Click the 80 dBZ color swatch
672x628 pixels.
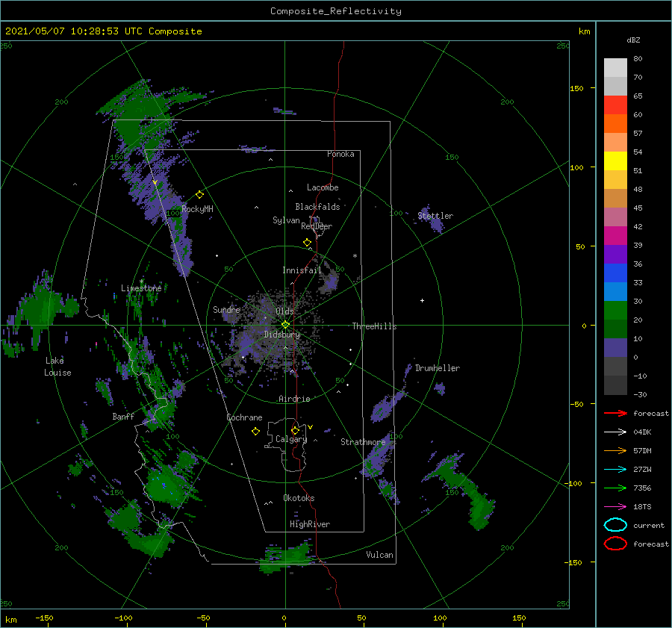tap(615, 67)
